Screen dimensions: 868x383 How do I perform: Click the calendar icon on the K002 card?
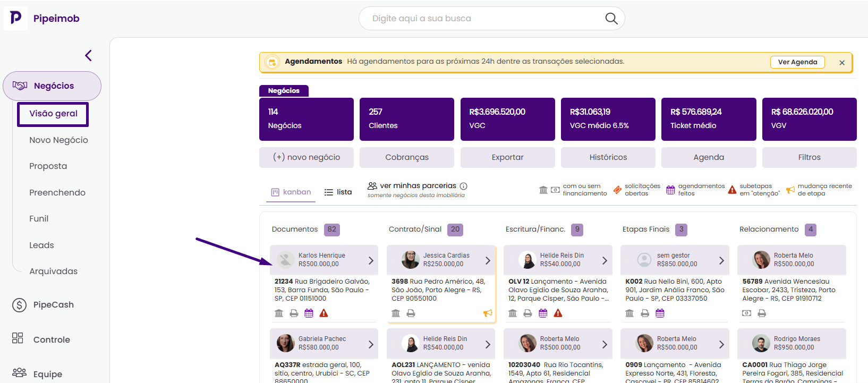[x=660, y=313]
